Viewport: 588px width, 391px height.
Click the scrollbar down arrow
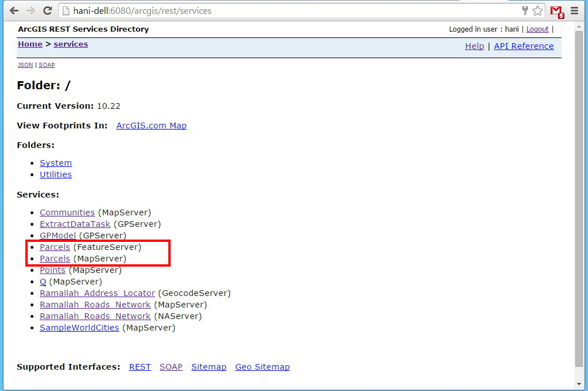[x=579, y=384]
